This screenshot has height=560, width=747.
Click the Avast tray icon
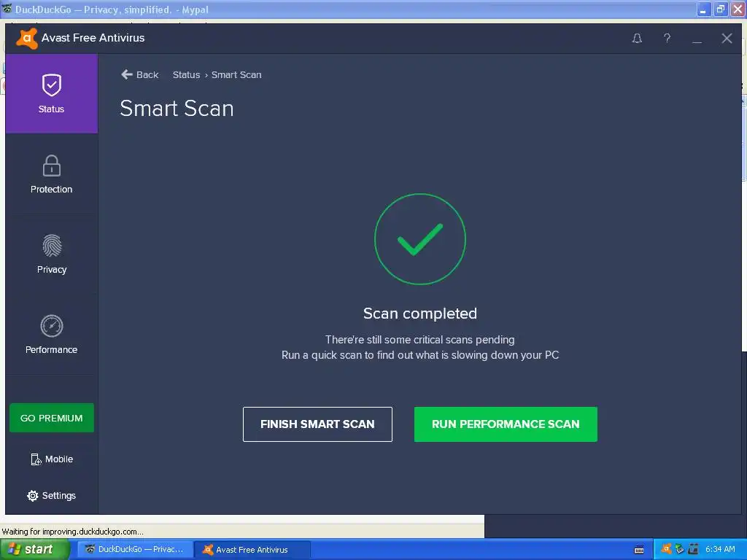pos(666,549)
